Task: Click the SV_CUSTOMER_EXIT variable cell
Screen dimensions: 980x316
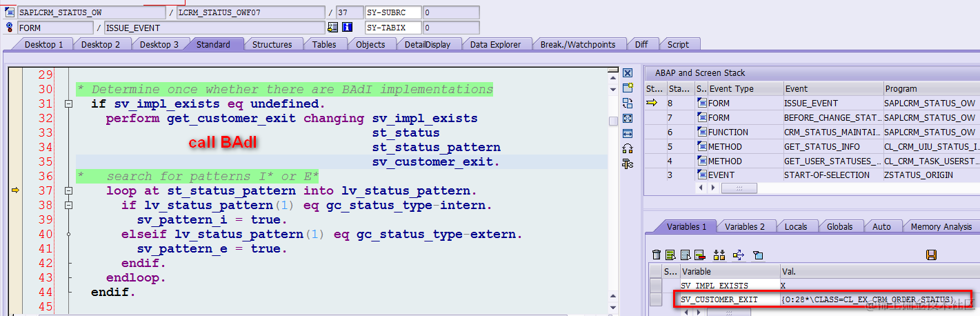Action: click(x=730, y=299)
